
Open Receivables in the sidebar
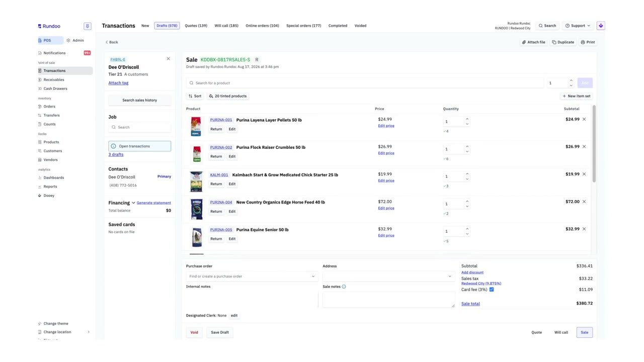54,79
